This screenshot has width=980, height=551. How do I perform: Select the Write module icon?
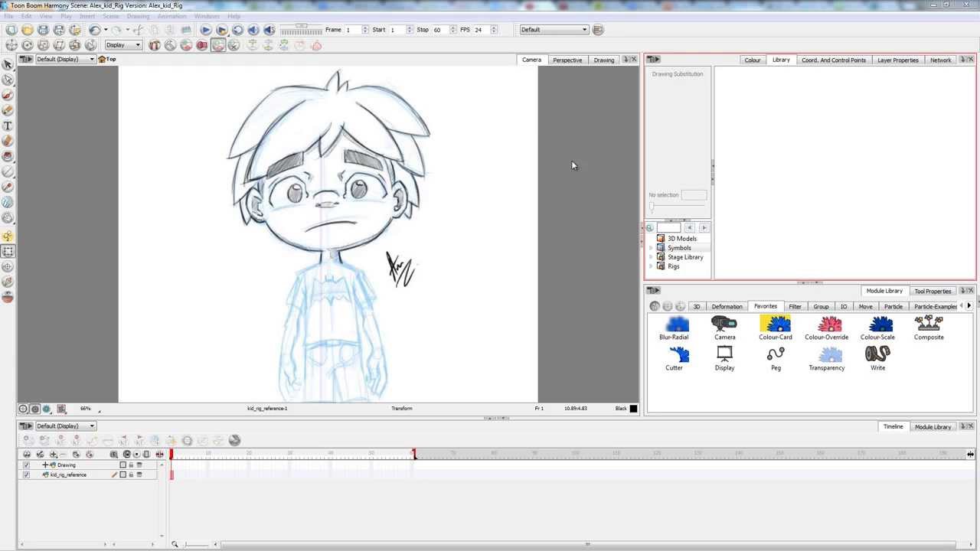click(x=877, y=355)
